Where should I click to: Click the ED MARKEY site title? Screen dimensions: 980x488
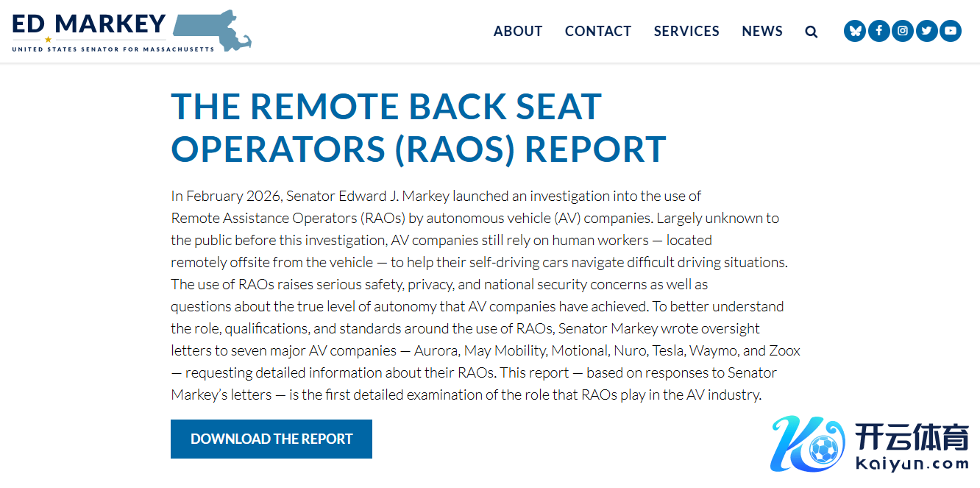[89, 23]
